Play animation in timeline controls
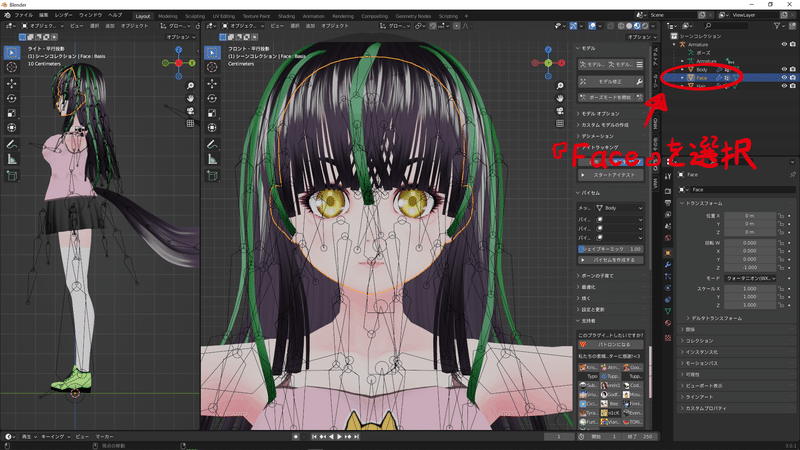800x450 pixels. (x=339, y=437)
